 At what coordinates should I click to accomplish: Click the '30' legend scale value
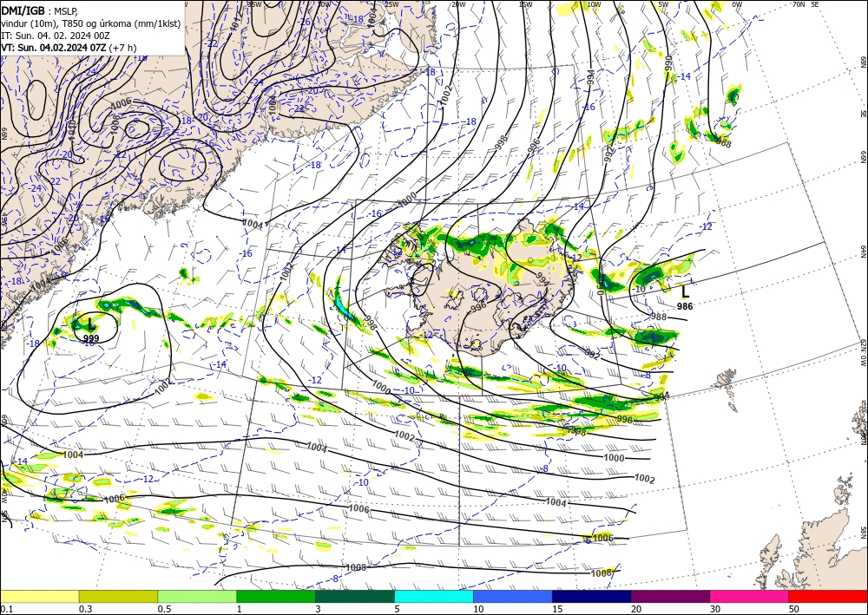[715, 609]
